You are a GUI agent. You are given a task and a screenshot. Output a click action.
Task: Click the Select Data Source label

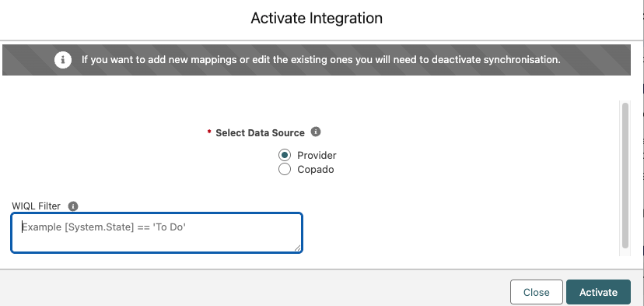260,133
